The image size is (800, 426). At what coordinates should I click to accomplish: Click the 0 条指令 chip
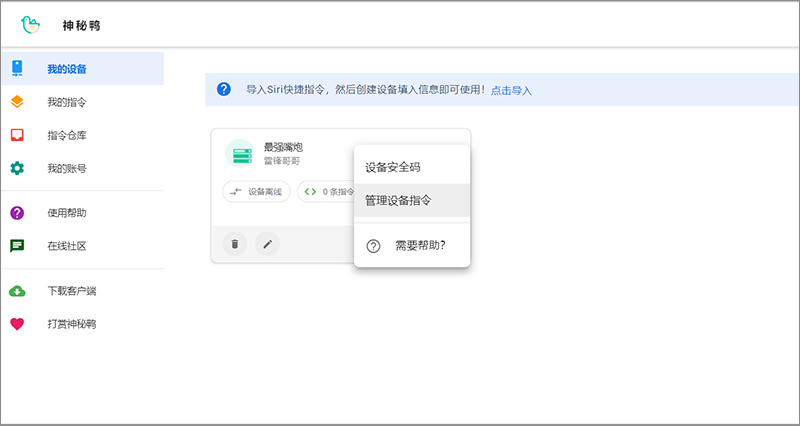[x=327, y=192]
